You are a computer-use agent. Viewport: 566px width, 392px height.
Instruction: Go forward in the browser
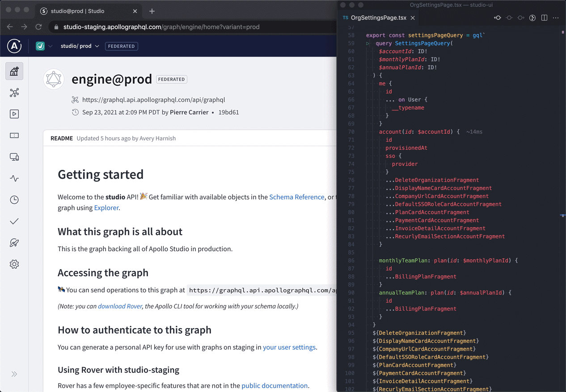(x=24, y=27)
